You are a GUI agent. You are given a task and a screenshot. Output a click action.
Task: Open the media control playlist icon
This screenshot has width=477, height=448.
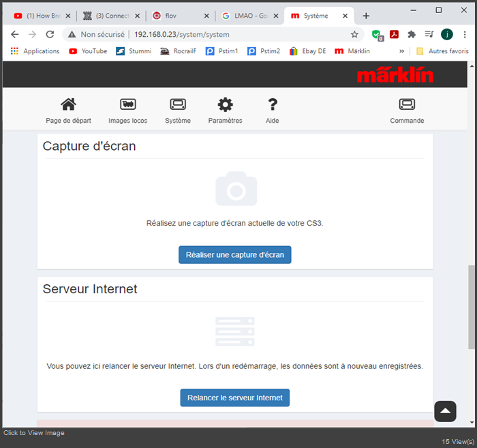click(429, 34)
